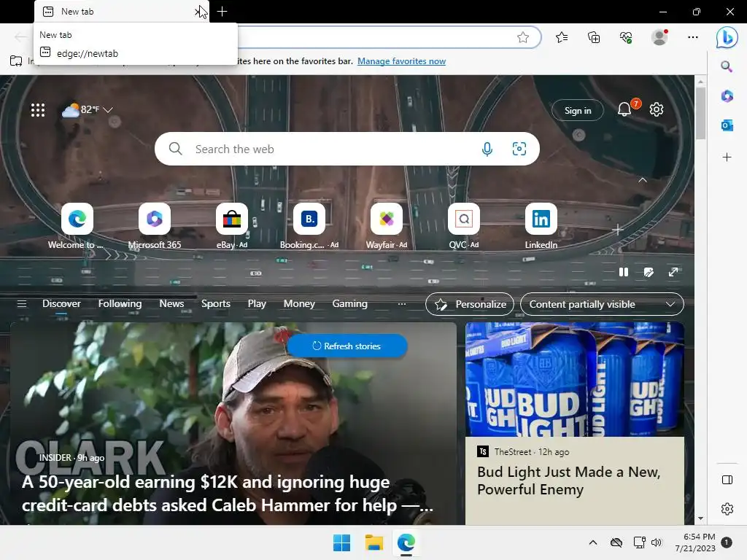Viewport: 747px width, 560px height.
Task: Expand the weather dropdown chevron
Action: [x=108, y=110]
